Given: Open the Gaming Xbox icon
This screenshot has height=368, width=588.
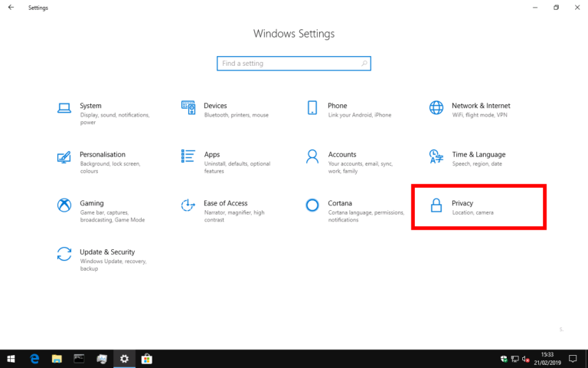Looking at the screenshot, I should (x=64, y=205).
